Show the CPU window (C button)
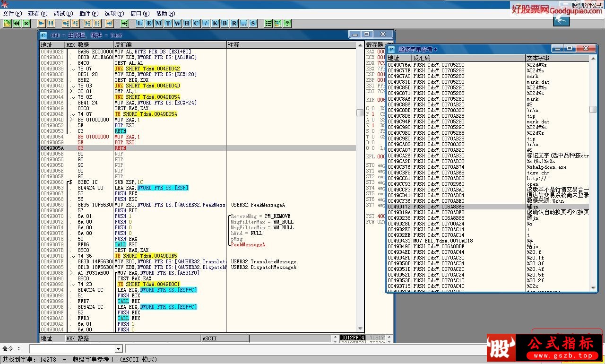Screen dimensions: 605x364 [x=197, y=23]
